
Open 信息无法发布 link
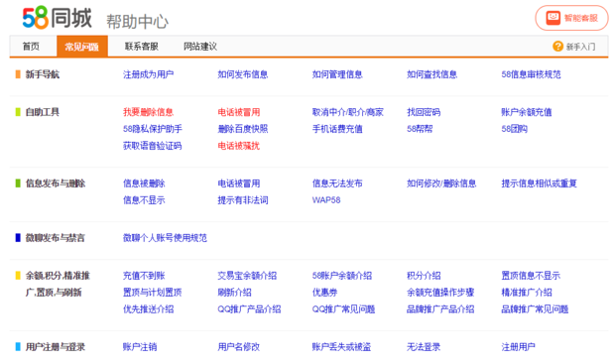pos(337,183)
